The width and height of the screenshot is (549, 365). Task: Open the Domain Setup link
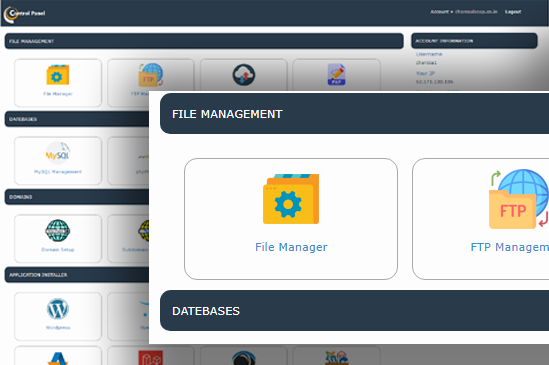[x=58, y=250]
